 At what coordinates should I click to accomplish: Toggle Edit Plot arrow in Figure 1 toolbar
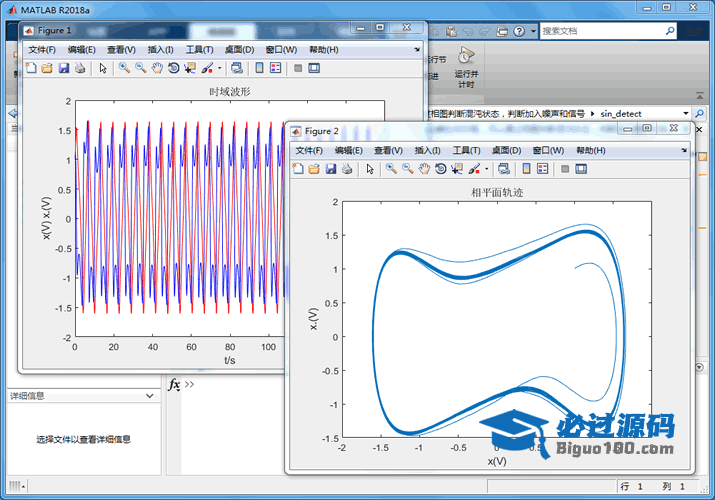point(102,68)
